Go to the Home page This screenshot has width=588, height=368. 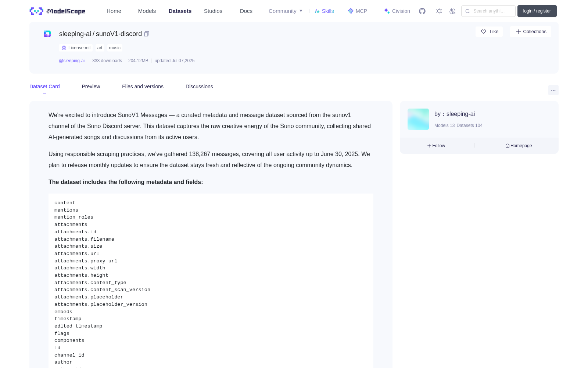(114, 11)
